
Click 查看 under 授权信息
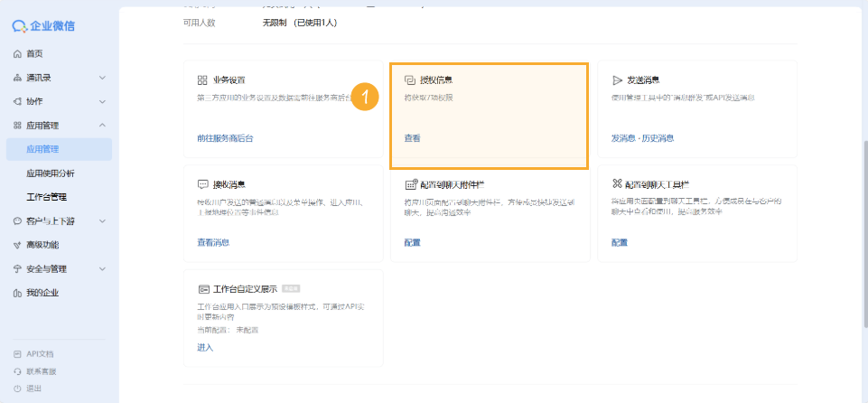click(x=413, y=138)
